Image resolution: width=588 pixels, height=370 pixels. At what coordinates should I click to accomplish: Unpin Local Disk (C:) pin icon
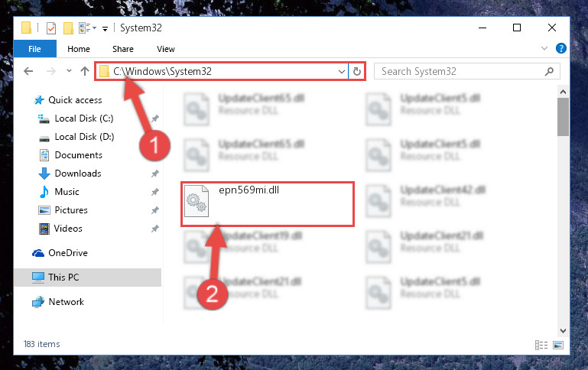155,118
